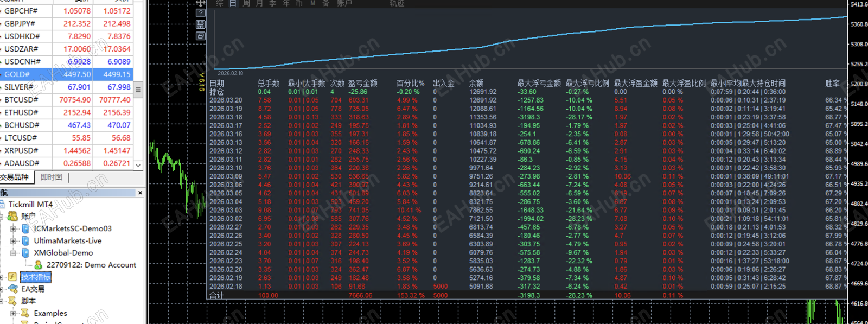Click the 盈亏金额 column header
The width and height of the screenshot is (868, 324).
click(x=362, y=83)
